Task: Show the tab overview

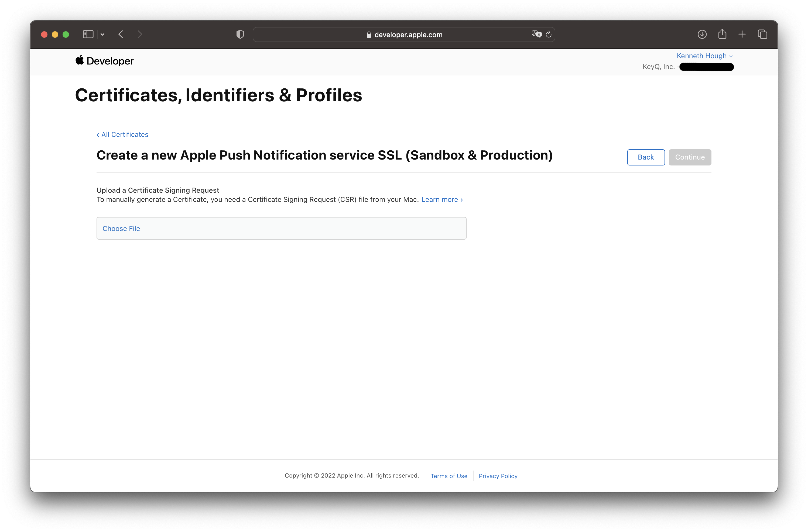Action: coord(762,34)
